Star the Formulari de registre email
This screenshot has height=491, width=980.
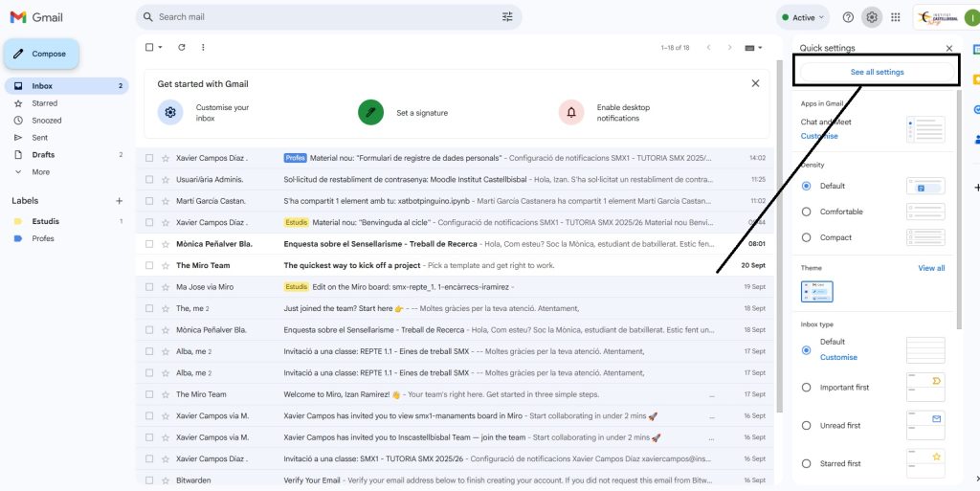click(x=166, y=158)
